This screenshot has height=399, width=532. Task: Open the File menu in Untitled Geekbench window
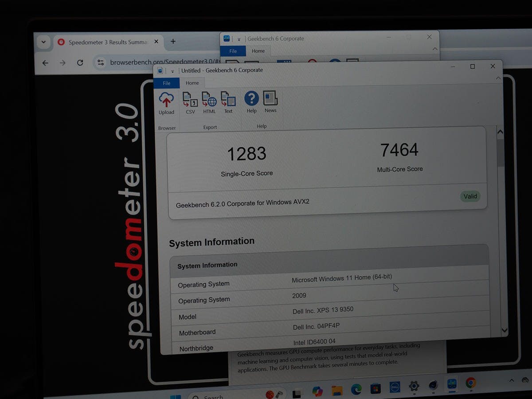166,83
